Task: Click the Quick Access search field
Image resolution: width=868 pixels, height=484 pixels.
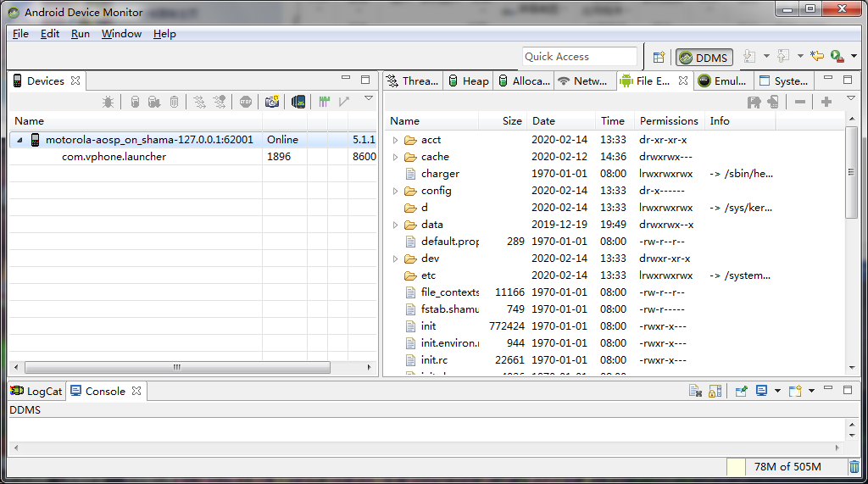Action: point(579,57)
